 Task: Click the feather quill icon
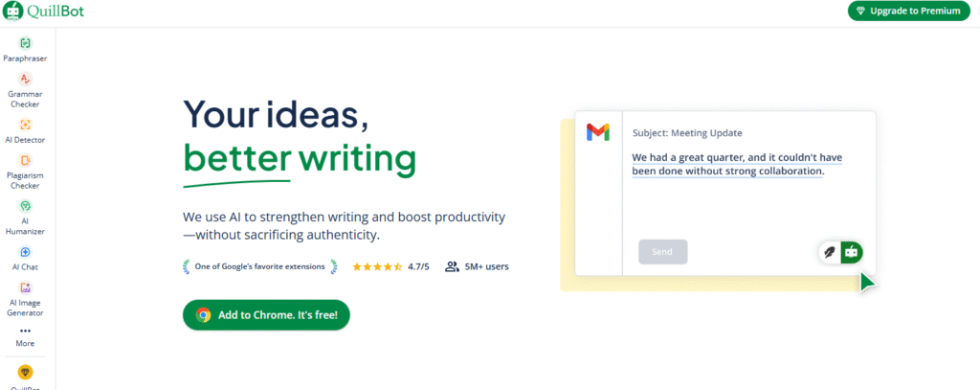825,252
